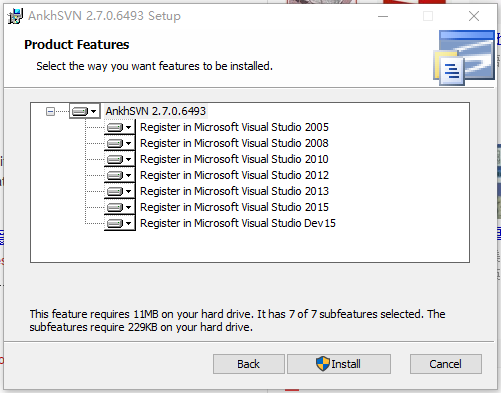Collapse the AnkhSVN 2.7.0.6493 root node

(50, 111)
